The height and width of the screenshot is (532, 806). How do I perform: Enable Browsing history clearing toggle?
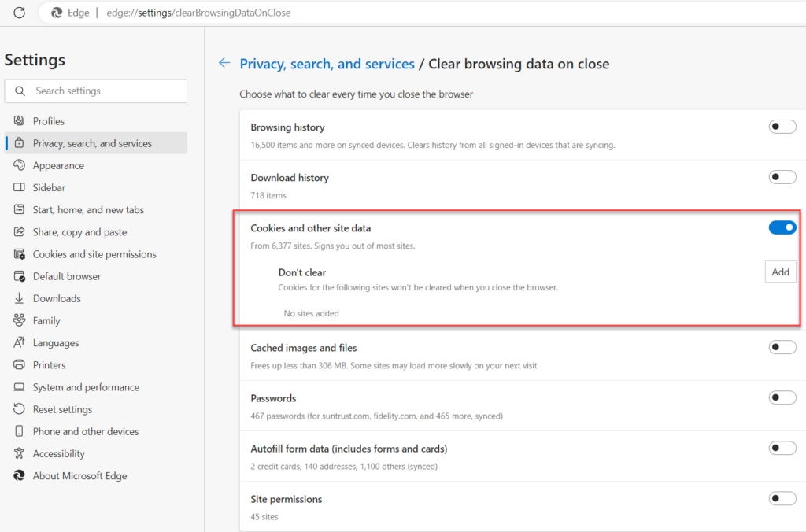tap(782, 127)
